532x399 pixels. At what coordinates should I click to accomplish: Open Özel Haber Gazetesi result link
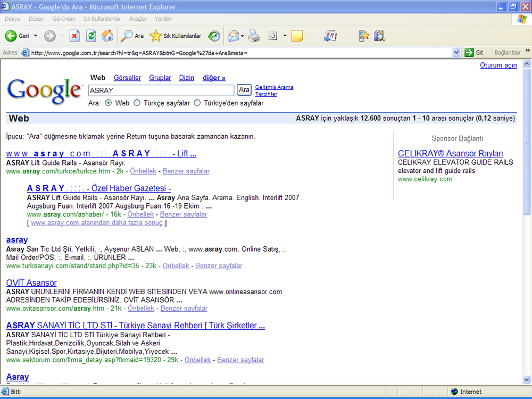99,188
